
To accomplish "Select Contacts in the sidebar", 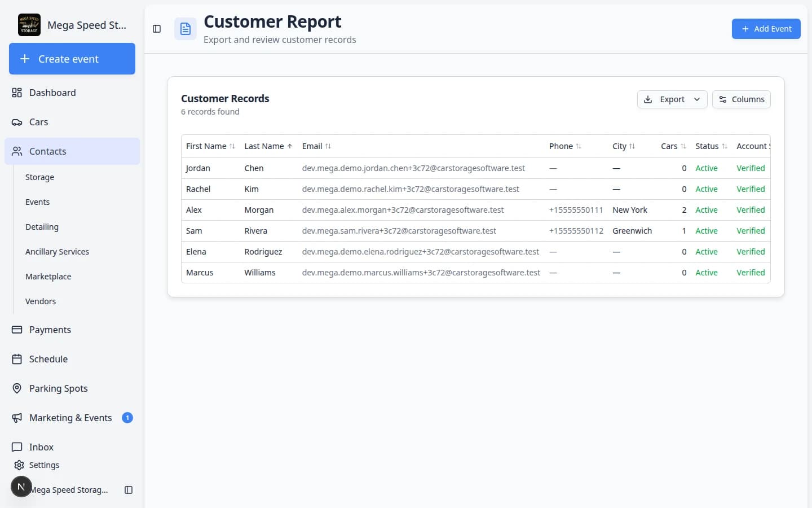I will click(x=72, y=151).
